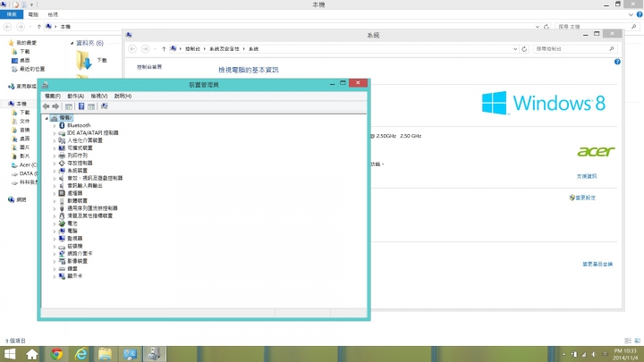Open the 動作(A) menu in Device Manager
Image resolution: width=644 pixels, height=362 pixels.
[x=75, y=96]
